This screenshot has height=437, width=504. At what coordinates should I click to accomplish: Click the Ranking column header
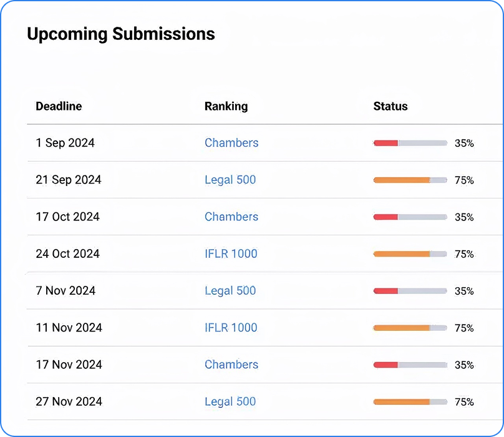pyautogui.click(x=226, y=106)
